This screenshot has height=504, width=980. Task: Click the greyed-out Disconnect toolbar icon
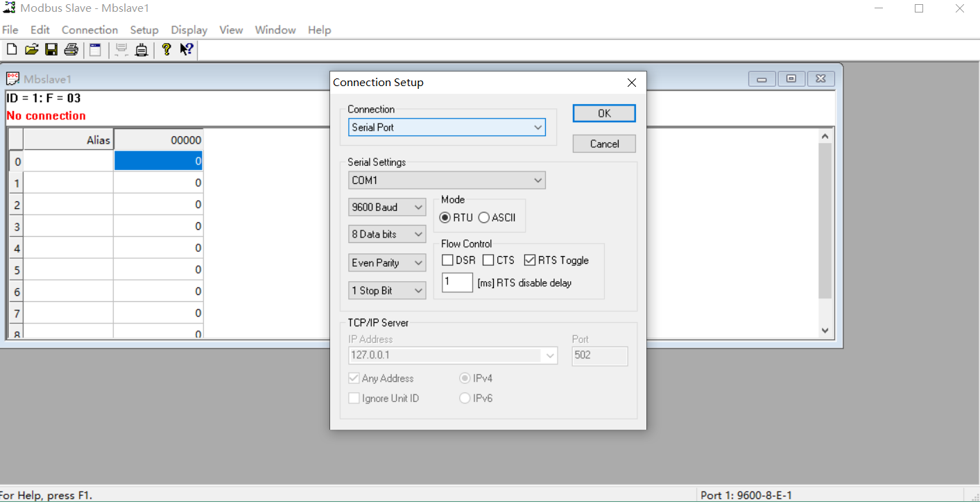121,49
